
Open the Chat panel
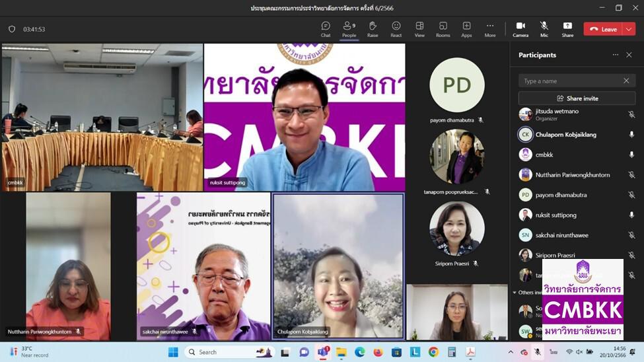326,29
